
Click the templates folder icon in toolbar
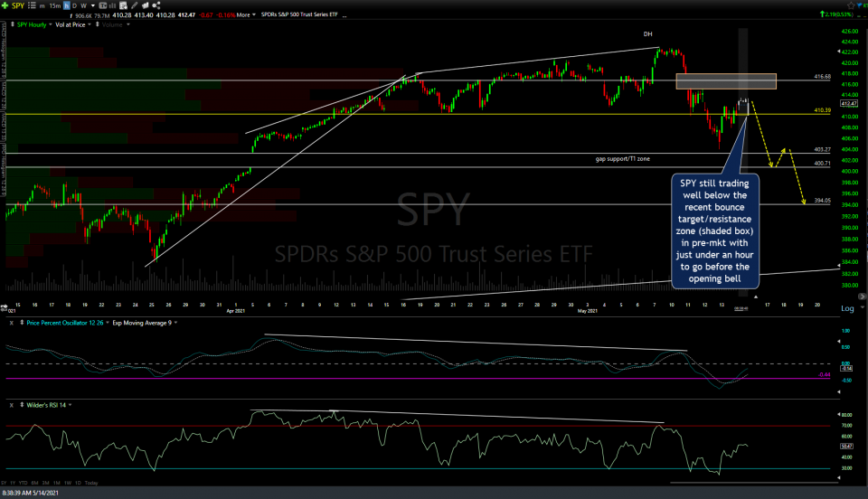pos(146,5)
